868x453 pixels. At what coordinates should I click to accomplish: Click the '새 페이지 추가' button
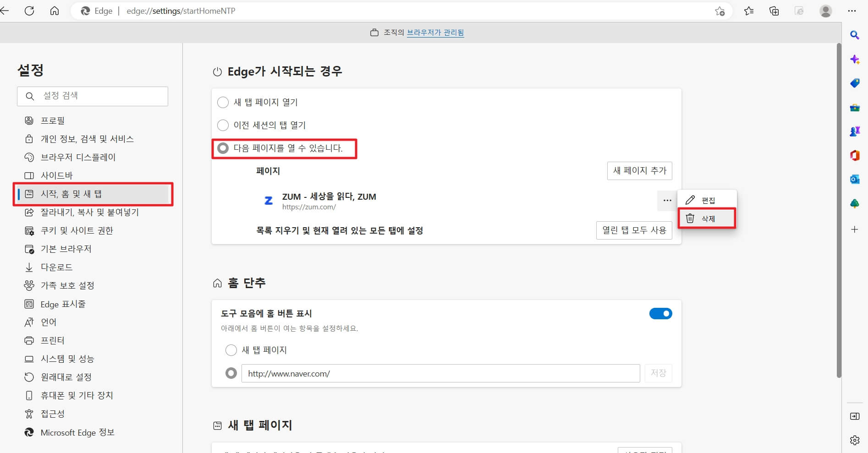(x=639, y=171)
